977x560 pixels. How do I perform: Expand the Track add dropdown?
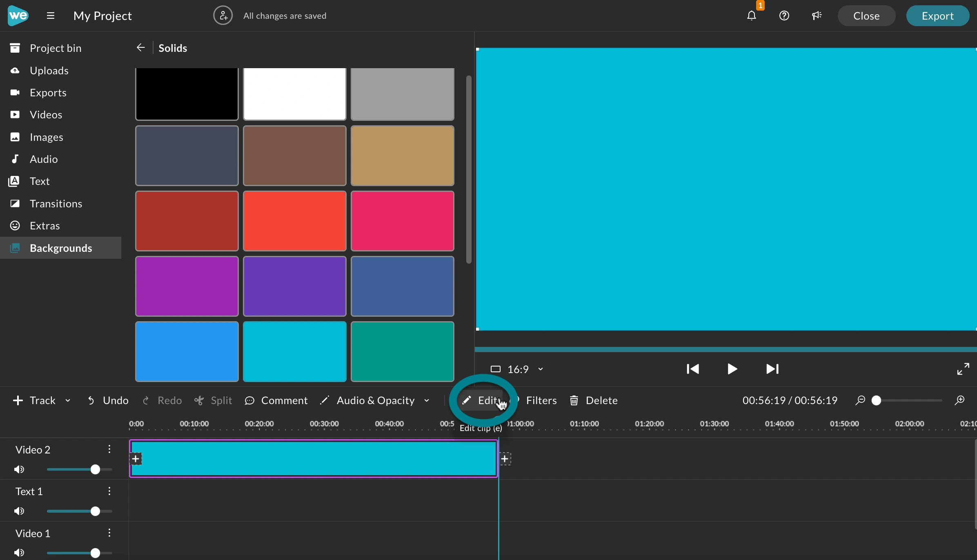(68, 400)
